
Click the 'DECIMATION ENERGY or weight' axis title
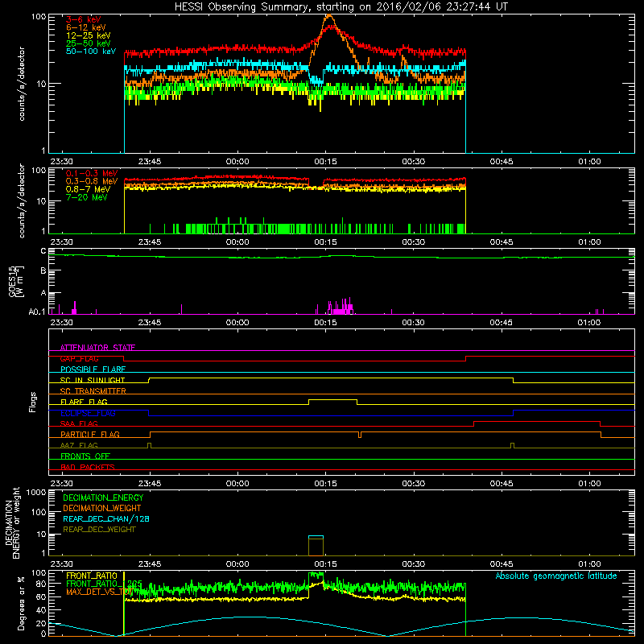pos(12,522)
